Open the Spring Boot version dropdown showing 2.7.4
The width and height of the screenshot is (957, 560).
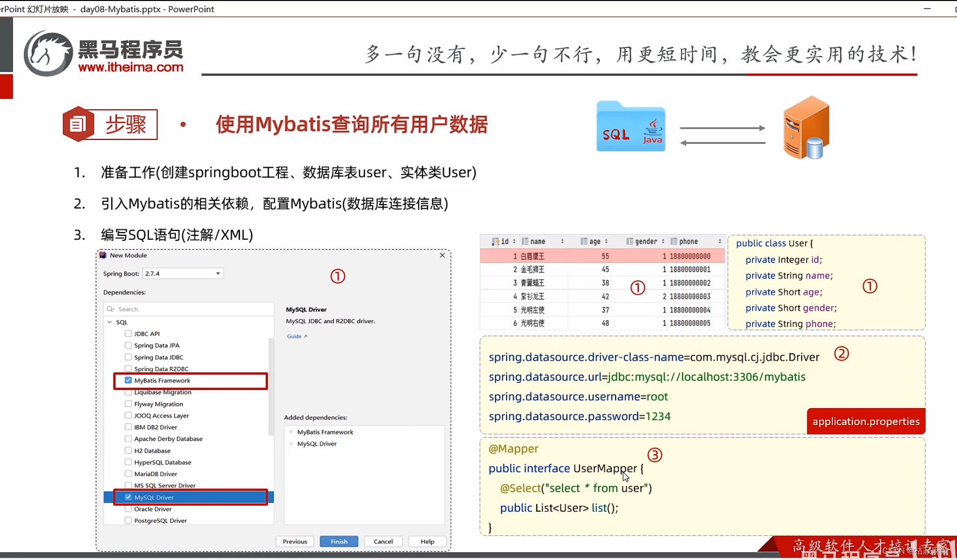[217, 273]
